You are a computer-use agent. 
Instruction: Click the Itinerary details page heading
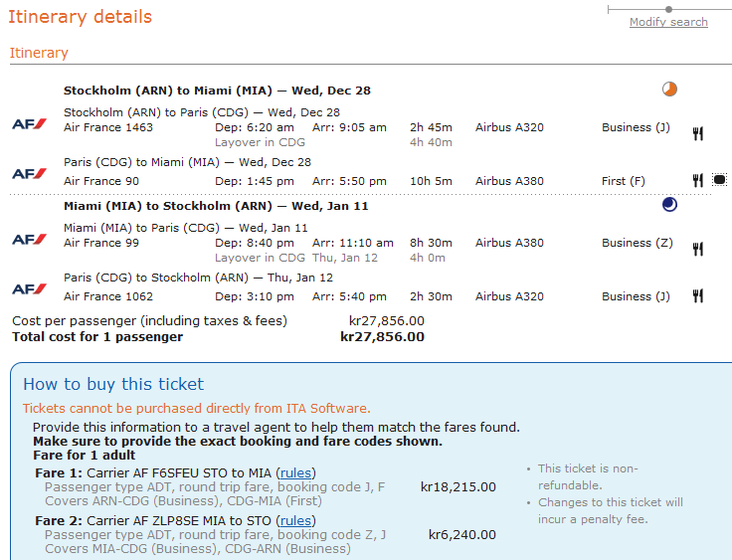tap(81, 17)
